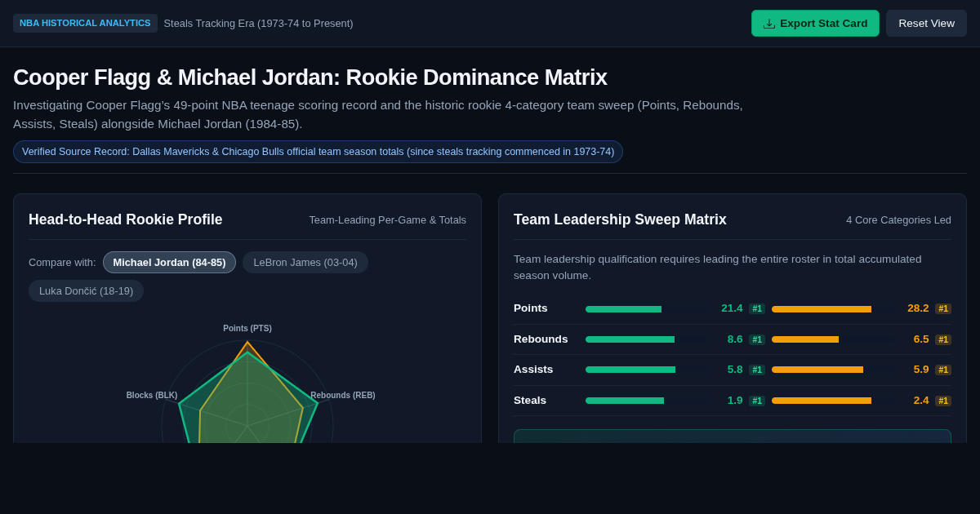This screenshot has width=980, height=514.
Task: Click the green #1 badge in Rebounds row
Action: [757, 339]
